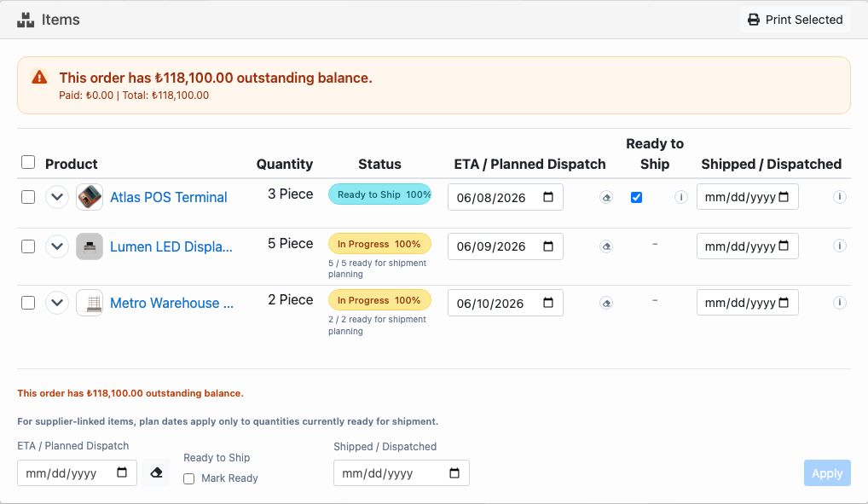Click the Print Selected button

coord(795,20)
